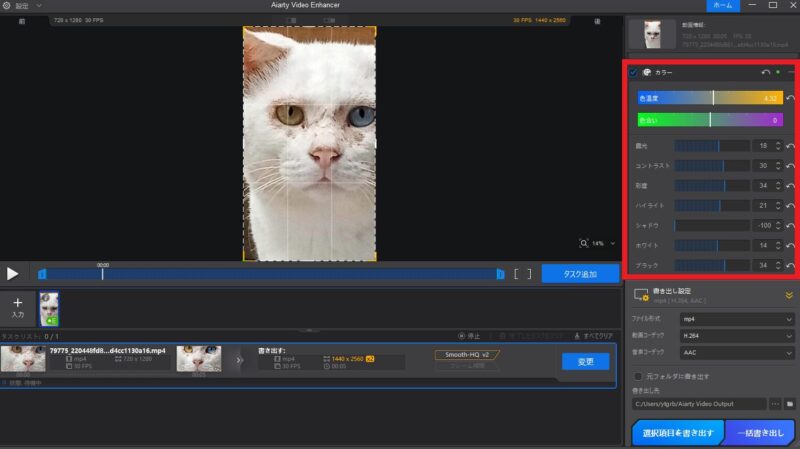This screenshot has height=449, width=800.
Task: Open the video codec H.264 dropdown
Action: (736, 336)
